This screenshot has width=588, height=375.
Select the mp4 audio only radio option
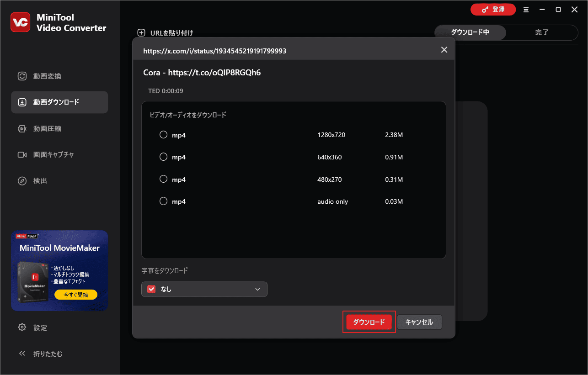click(x=163, y=201)
